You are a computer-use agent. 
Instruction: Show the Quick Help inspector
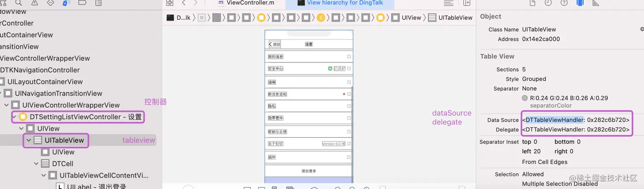click(564, 3)
